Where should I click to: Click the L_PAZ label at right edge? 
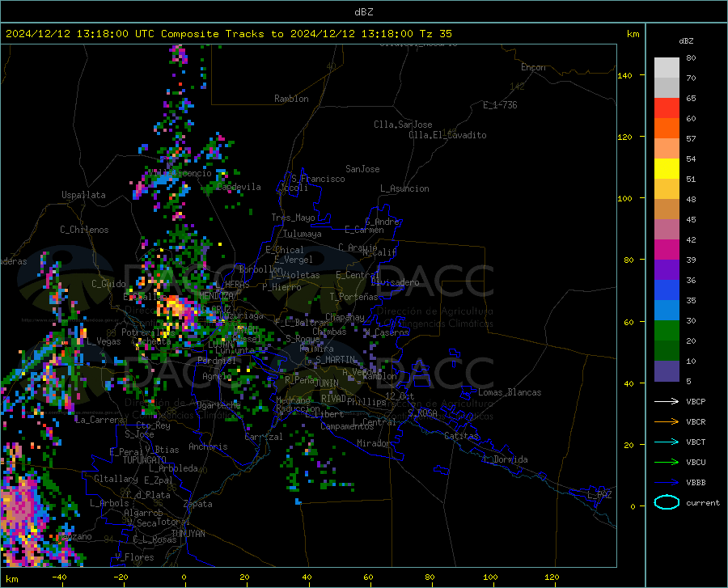click(599, 495)
